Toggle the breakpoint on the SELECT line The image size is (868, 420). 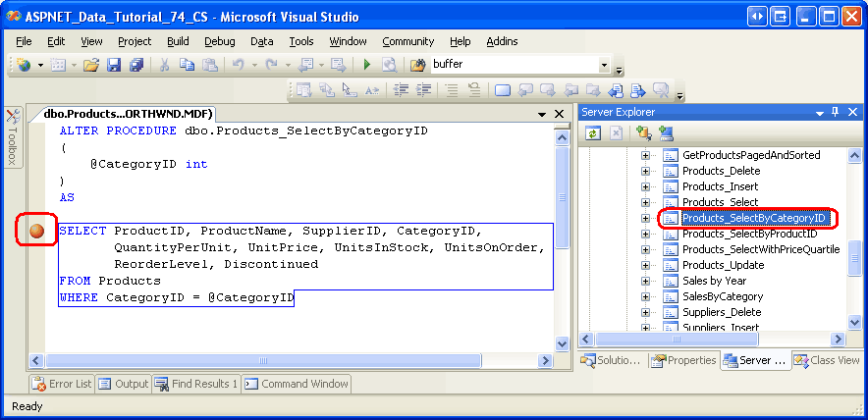tap(36, 232)
